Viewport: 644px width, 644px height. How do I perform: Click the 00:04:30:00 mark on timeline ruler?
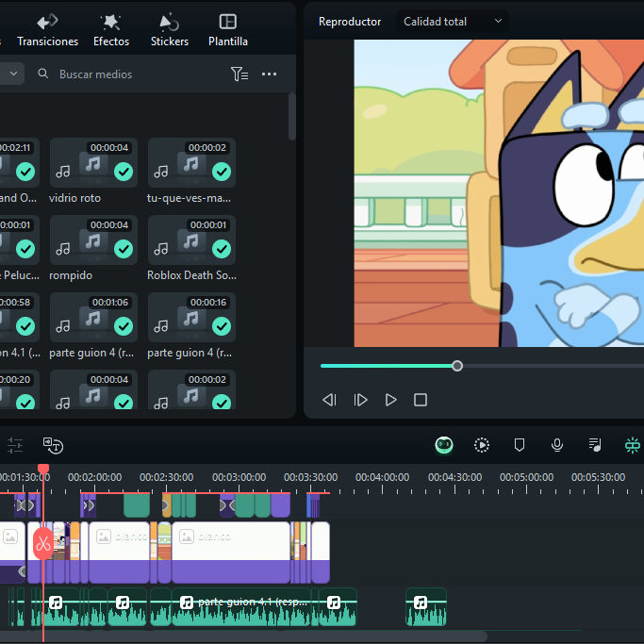[x=454, y=477]
